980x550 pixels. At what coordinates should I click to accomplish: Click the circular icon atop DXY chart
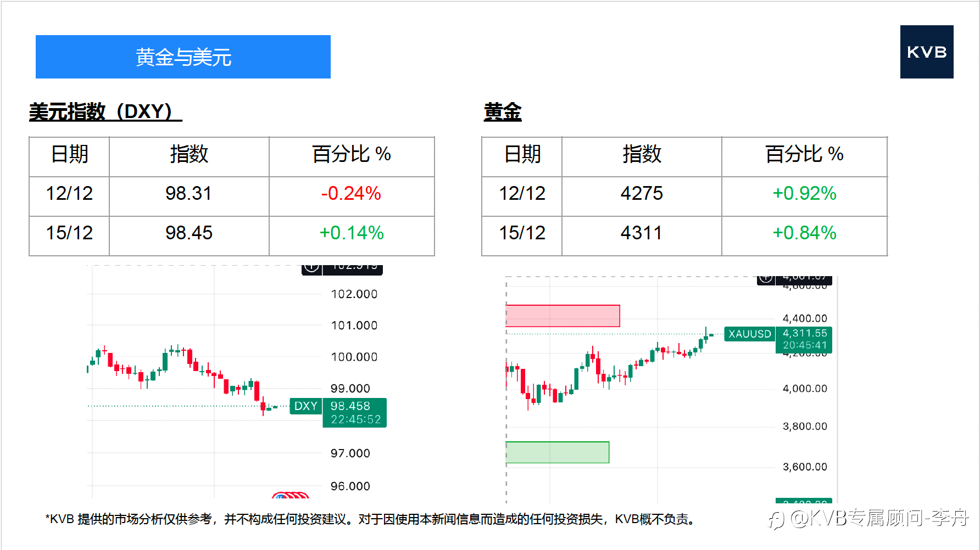point(311,268)
